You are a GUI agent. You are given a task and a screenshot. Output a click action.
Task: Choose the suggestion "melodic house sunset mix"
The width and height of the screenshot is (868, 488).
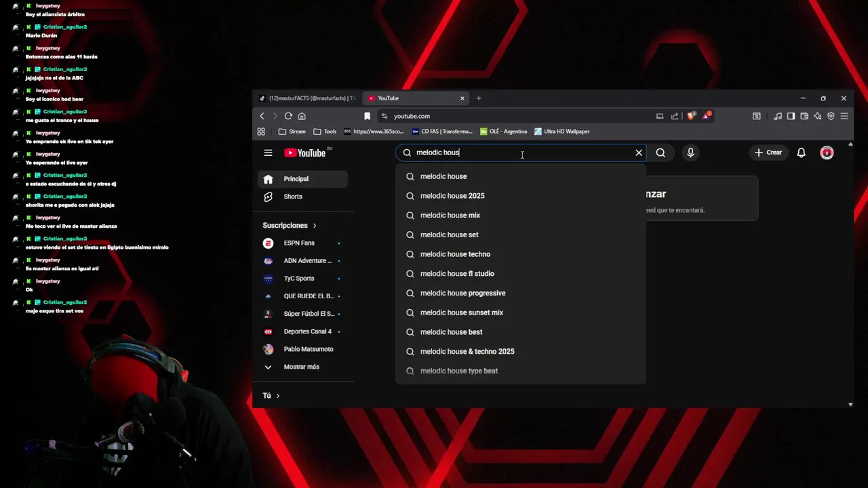coord(520,312)
